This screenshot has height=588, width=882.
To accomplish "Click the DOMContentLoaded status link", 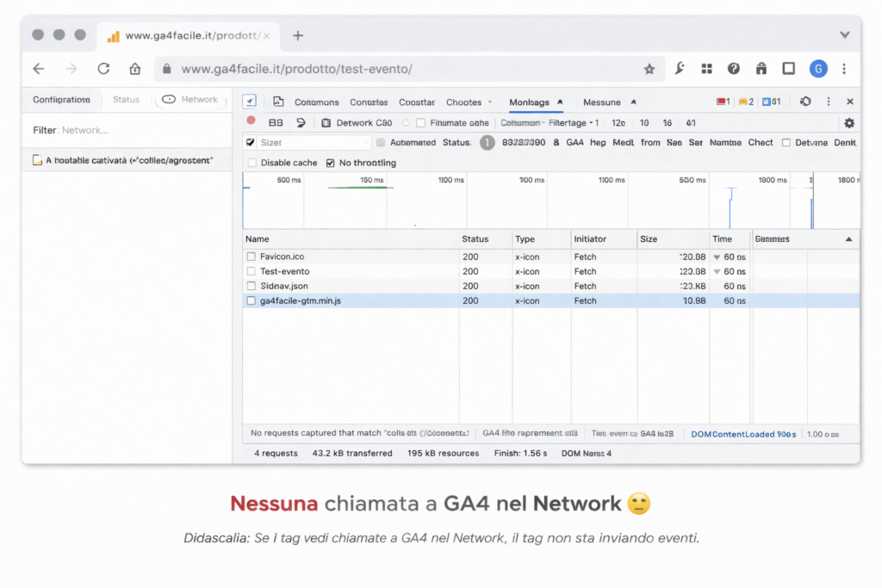I will click(743, 434).
